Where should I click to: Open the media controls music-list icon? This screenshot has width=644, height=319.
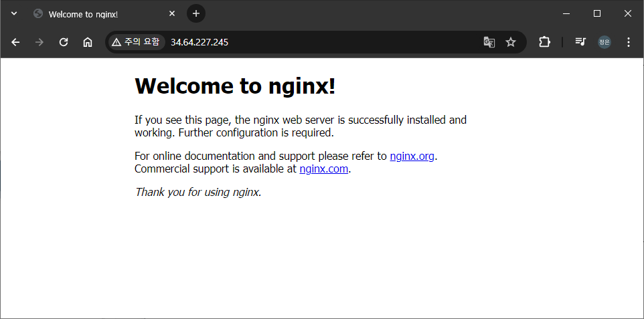[580, 42]
